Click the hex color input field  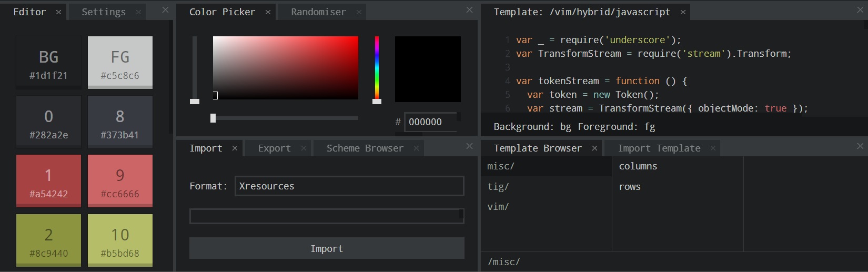430,122
